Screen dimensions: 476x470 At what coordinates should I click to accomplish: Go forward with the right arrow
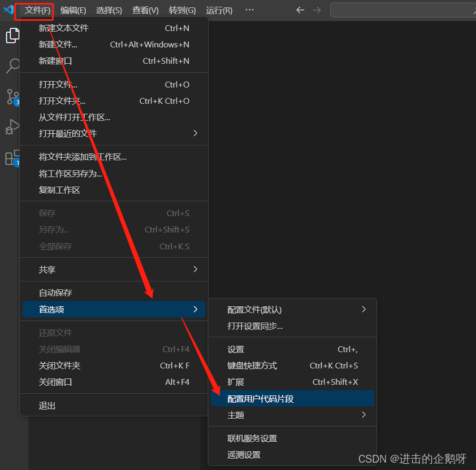pos(317,10)
